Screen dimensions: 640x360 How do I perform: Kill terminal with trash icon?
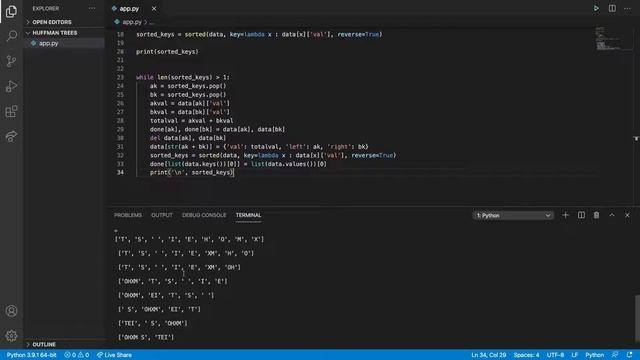pyautogui.click(x=596, y=215)
